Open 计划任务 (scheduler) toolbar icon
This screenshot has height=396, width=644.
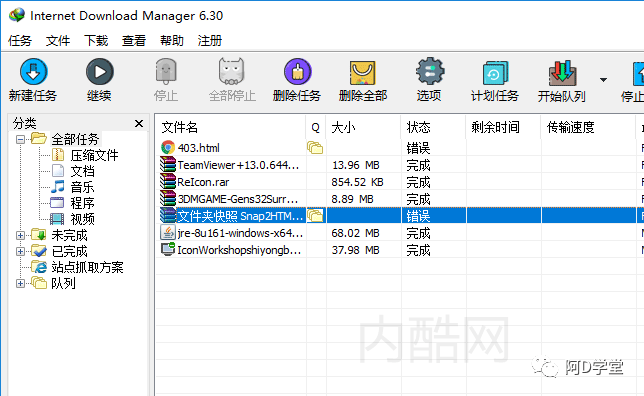pos(495,72)
